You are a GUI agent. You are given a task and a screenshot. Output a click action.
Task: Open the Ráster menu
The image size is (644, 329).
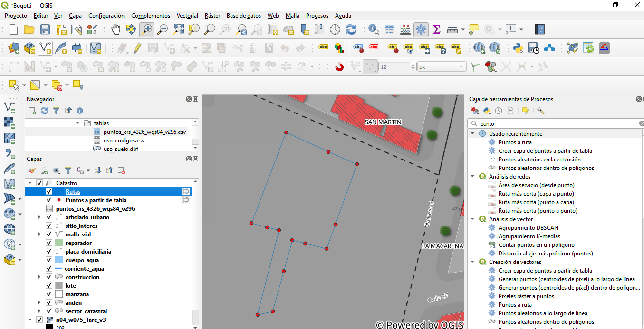coord(212,16)
